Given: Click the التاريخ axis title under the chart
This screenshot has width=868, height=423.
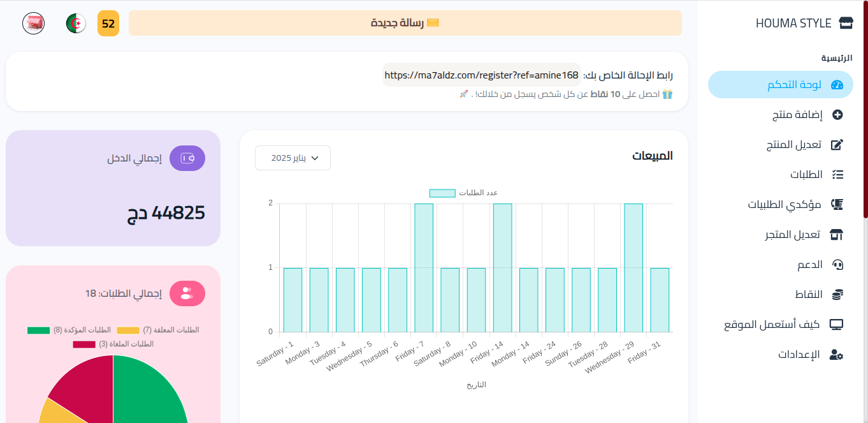Looking at the screenshot, I should [476, 385].
